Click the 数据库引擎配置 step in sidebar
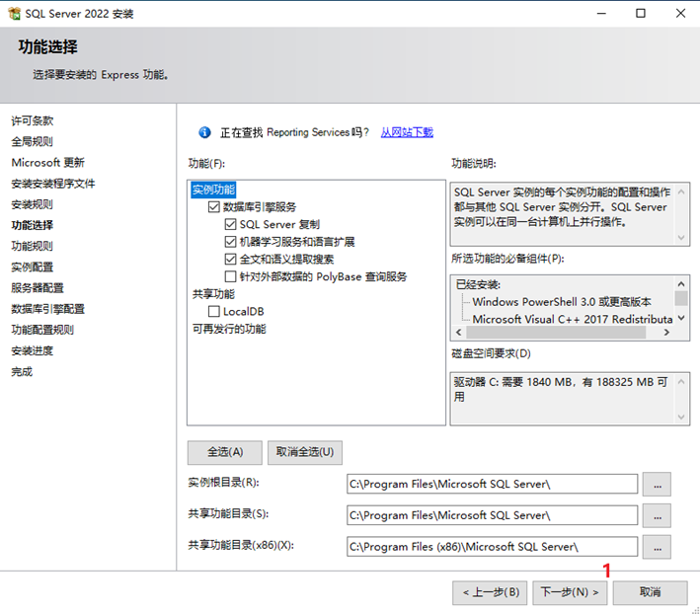Image resolution: width=700 pixels, height=614 pixels. (x=47, y=309)
